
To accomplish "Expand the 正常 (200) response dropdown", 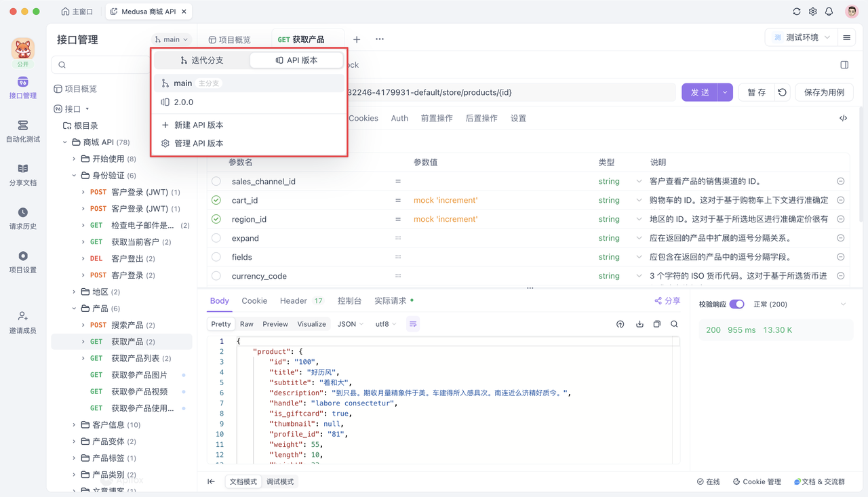I will 843,304.
